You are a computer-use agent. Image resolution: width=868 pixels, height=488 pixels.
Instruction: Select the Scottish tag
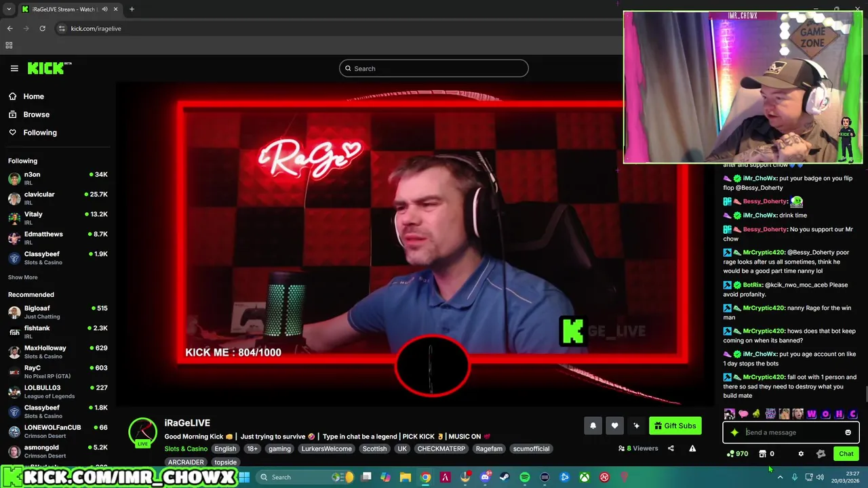[374, 449]
